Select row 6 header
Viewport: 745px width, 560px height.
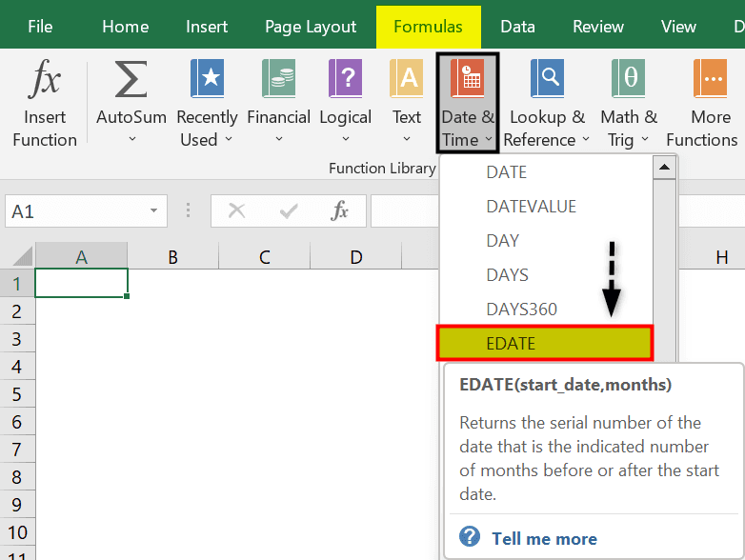coord(17,421)
